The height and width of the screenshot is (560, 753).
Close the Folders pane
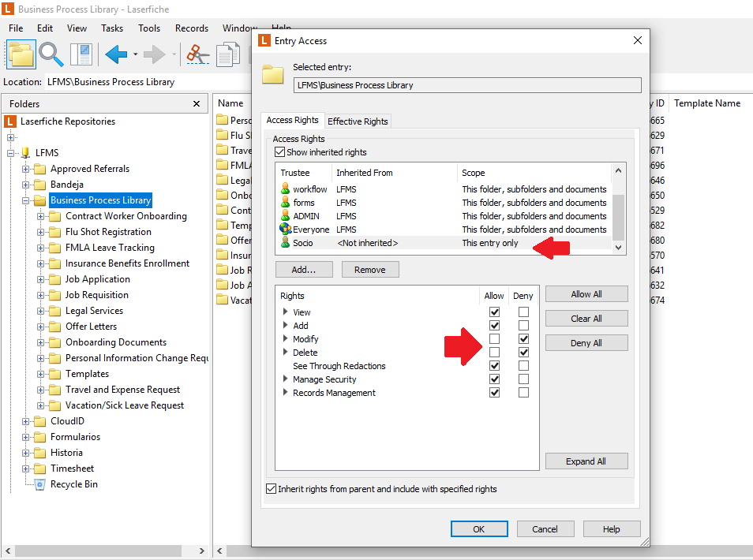pyautogui.click(x=197, y=103)
